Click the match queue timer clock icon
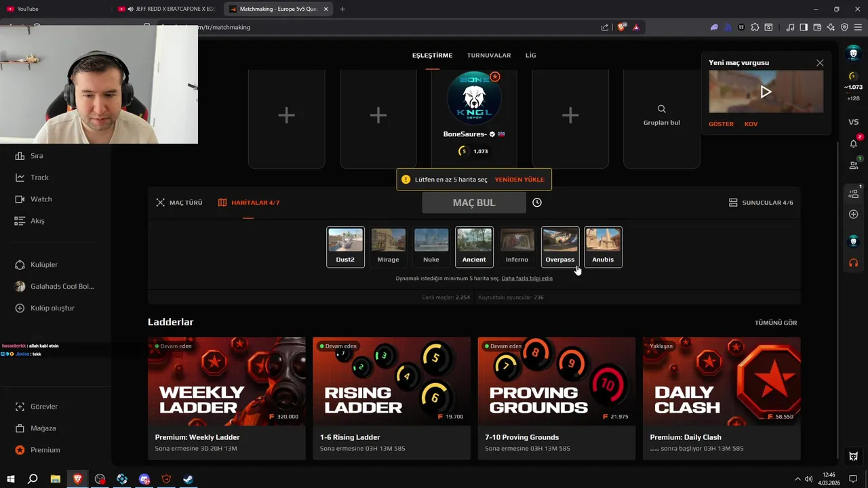The image size is (868, 488). point(537,203)
